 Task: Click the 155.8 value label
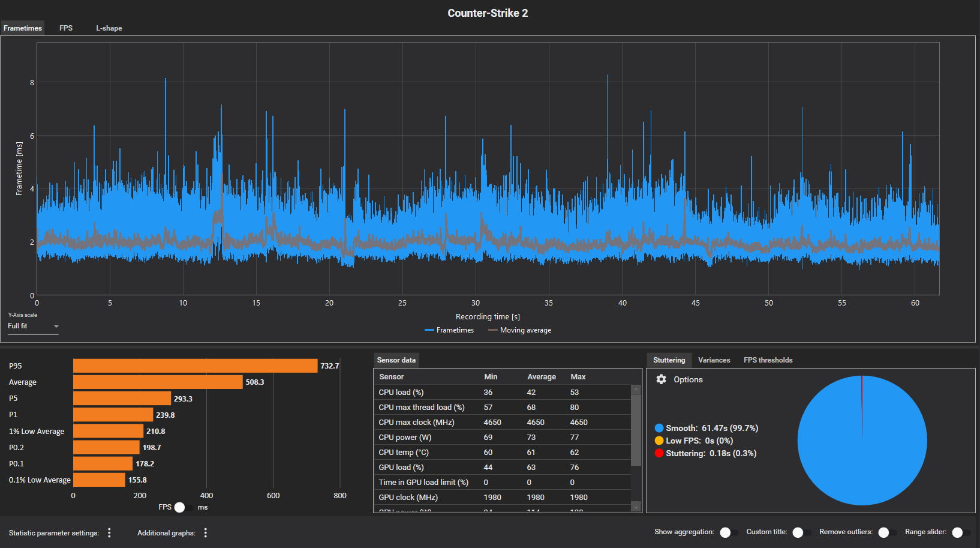point(137,480)
